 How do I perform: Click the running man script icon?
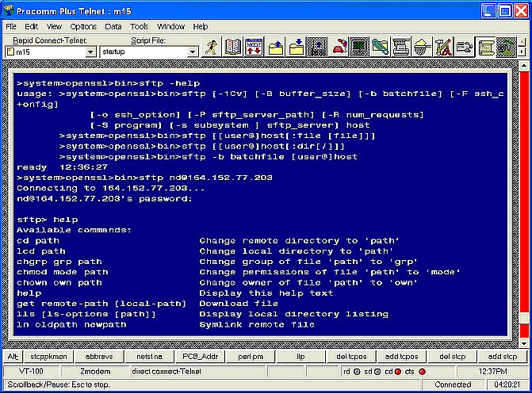(212, 48)
